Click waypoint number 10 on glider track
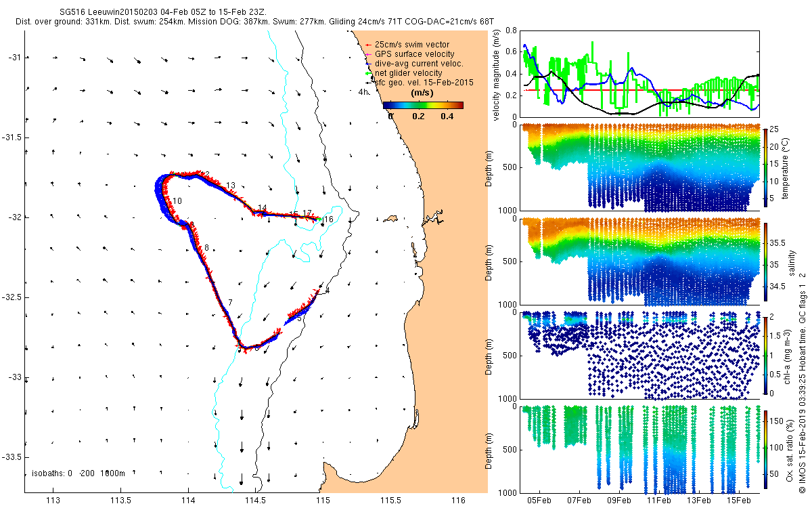The width and height of the screenshot is (812, 508). coord(177,201)
